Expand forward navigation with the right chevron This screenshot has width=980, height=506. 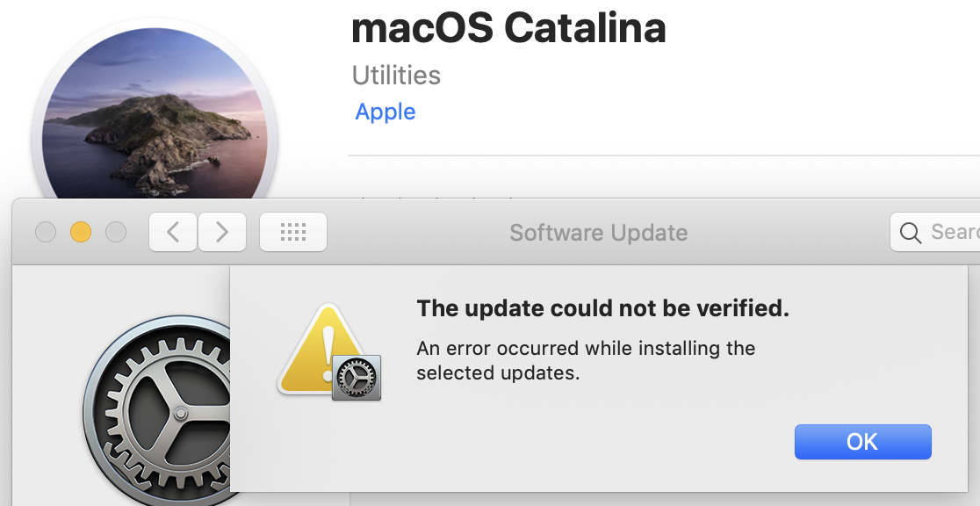coord(221,232)
